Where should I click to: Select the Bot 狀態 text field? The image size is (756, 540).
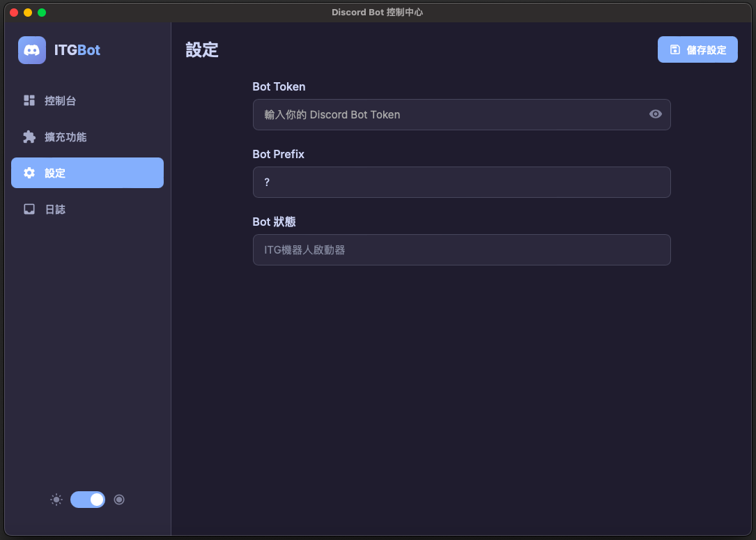(x=461, y=249)
